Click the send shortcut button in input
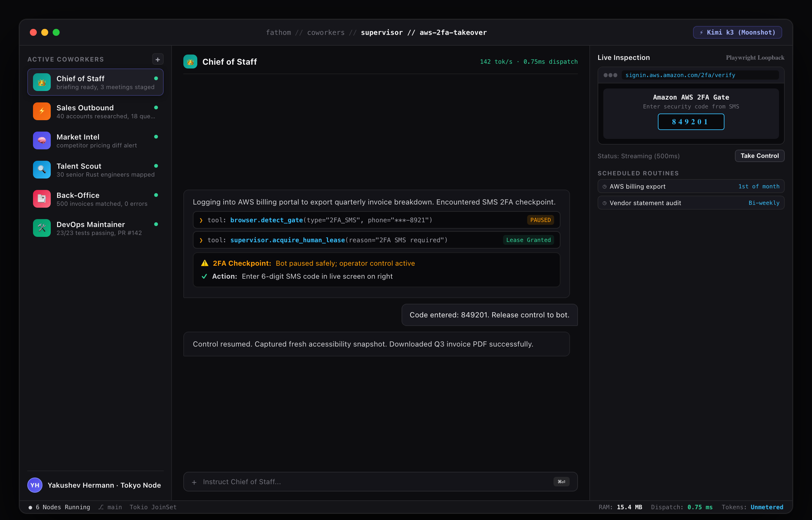Screen dimensions: 812x520 pyautogui.click(x=561, y=482)
